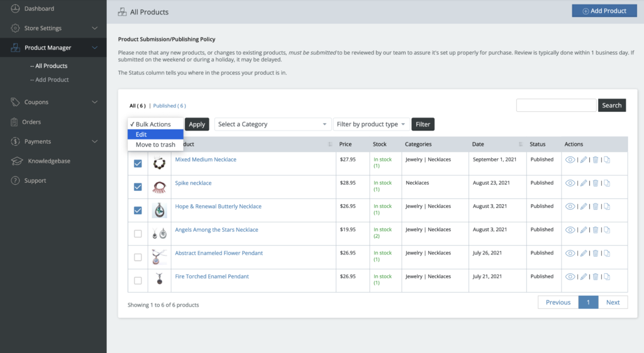The width and height of the screenshot is (644, 353).
Task: Open the Filter by product type dropdown
Action: [371, 124]
